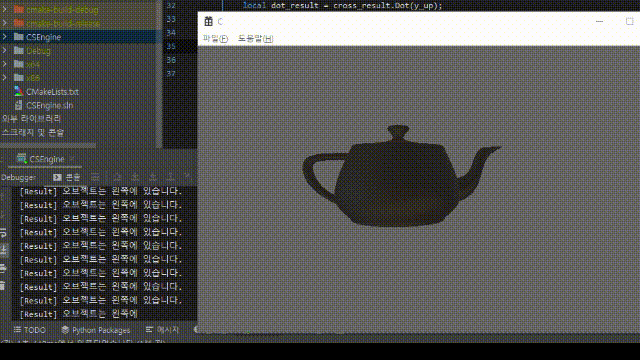This screenshot has width=640, height=360.
Task: Click the Python Packages stack icon
Action: tap(65, 329)
